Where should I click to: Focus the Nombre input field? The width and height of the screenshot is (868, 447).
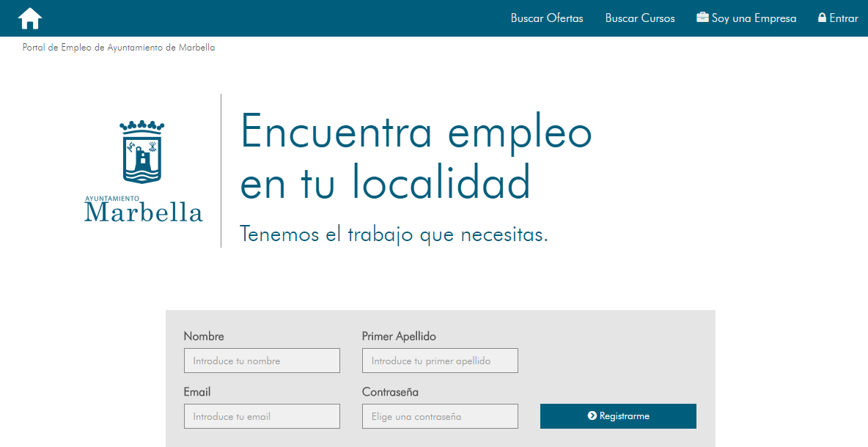click(262, 361)
